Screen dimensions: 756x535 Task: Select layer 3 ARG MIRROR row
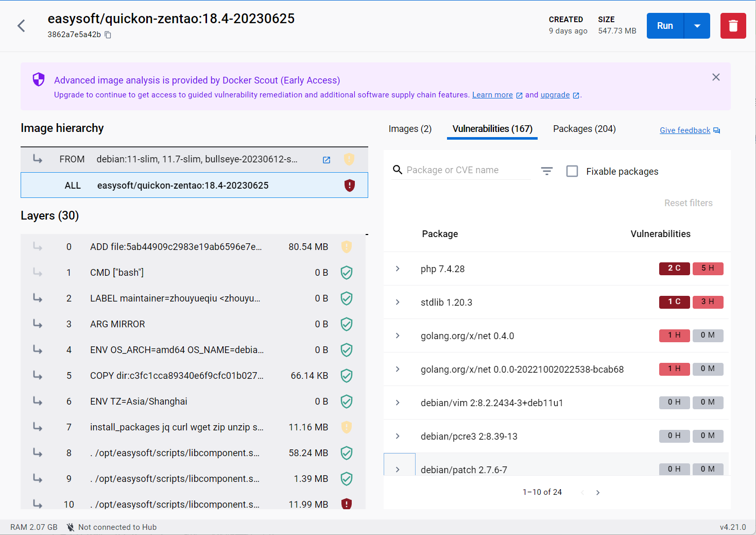click(193, 324)
